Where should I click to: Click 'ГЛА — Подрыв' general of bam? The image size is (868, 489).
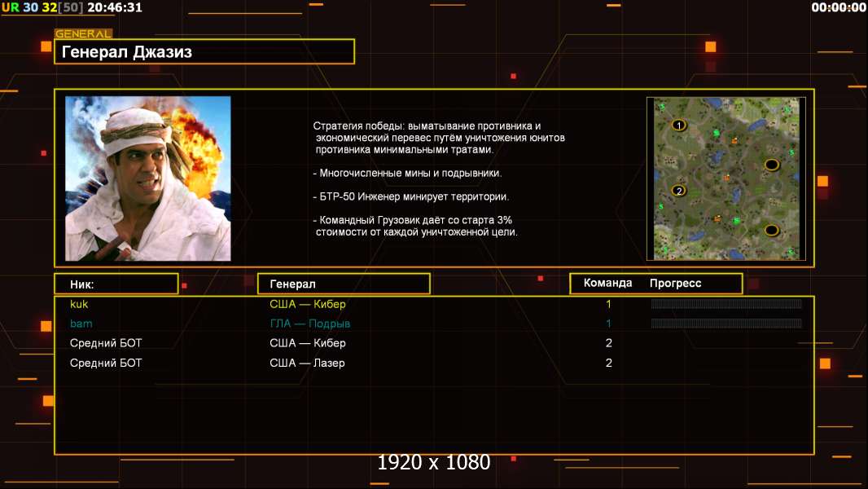310,324
